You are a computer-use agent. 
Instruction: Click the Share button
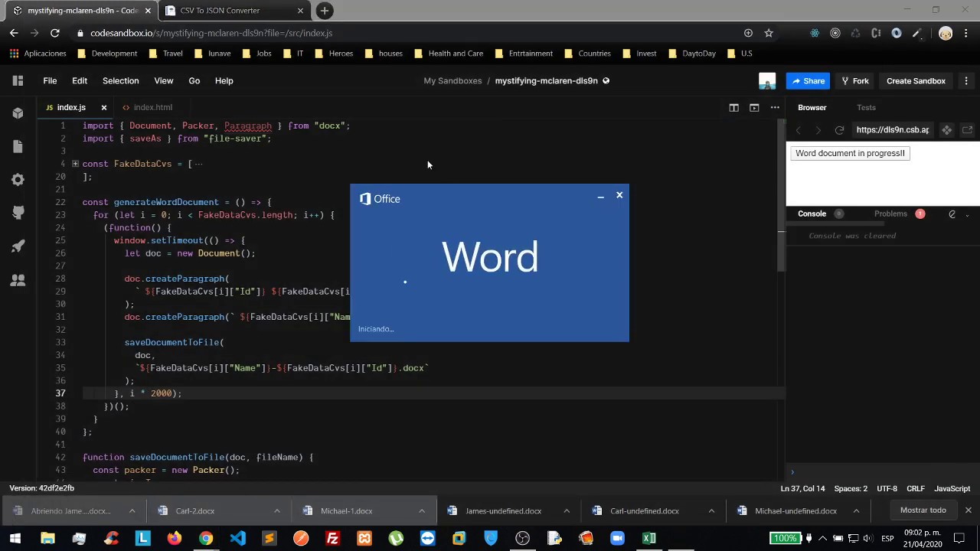coord(808,80)
